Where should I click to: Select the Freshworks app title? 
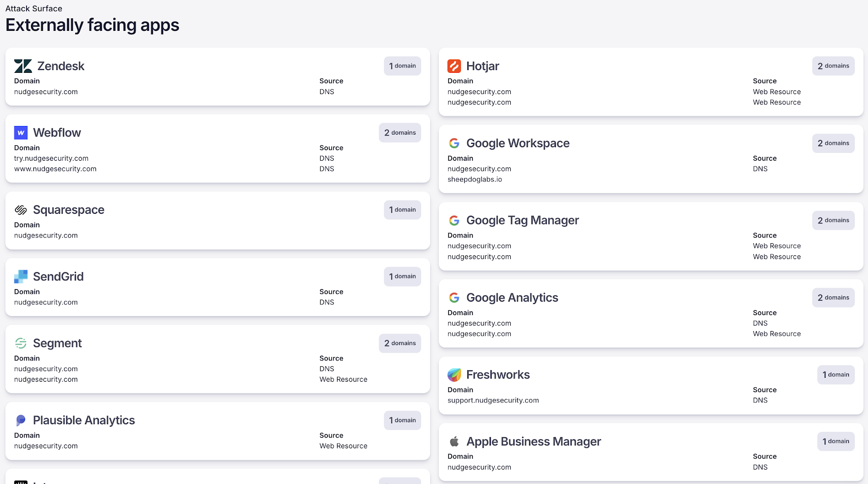[498, 375]
